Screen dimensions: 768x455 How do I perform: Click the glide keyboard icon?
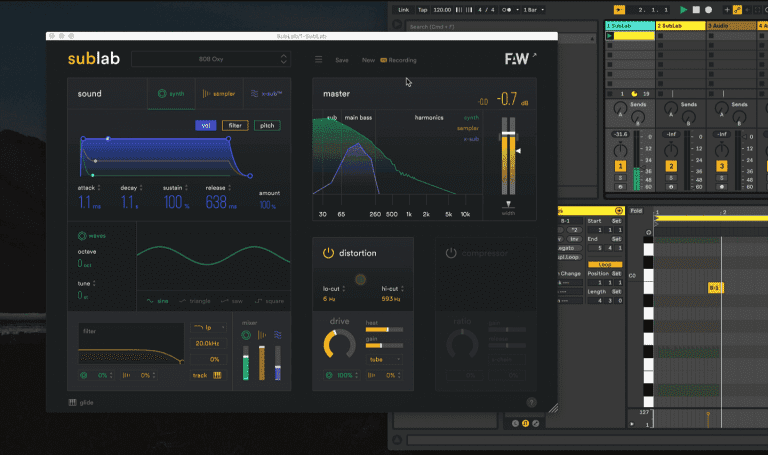72,403
